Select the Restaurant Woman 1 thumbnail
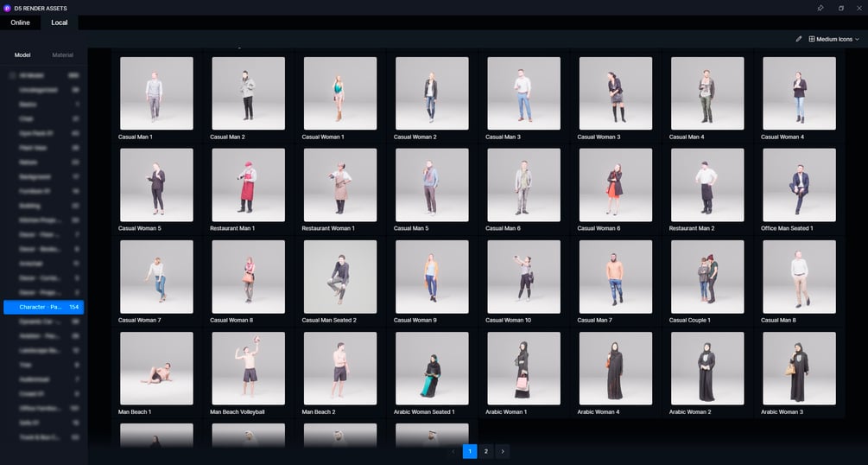The image size is (868, 465). pos(340,185)
